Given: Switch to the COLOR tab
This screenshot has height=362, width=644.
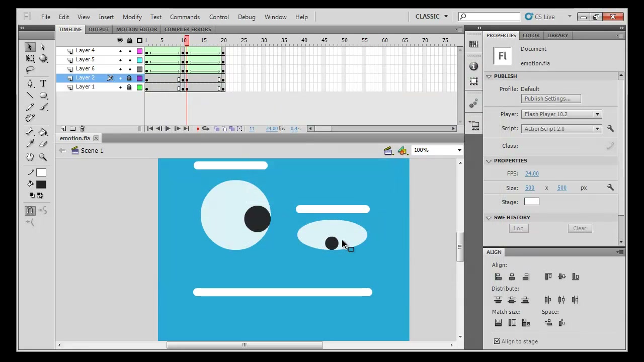Looking at the screenshot, I should pos(531,35).
